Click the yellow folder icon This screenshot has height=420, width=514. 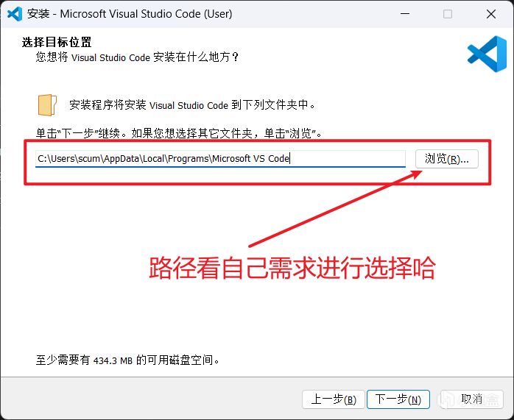(48, 104)
